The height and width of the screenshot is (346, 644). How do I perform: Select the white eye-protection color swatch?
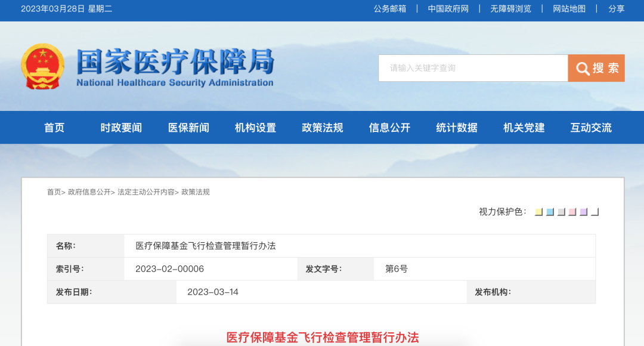pyautogui.click(x=595, y=212)
